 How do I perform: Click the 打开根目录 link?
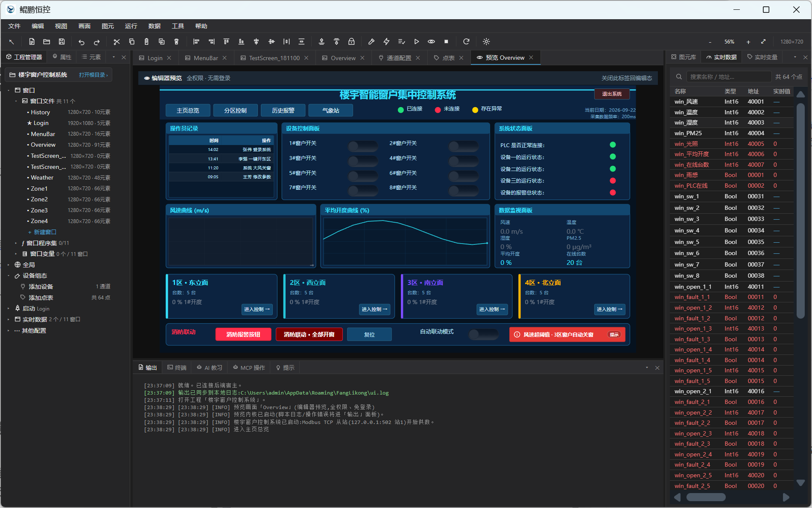click(93, 75)
